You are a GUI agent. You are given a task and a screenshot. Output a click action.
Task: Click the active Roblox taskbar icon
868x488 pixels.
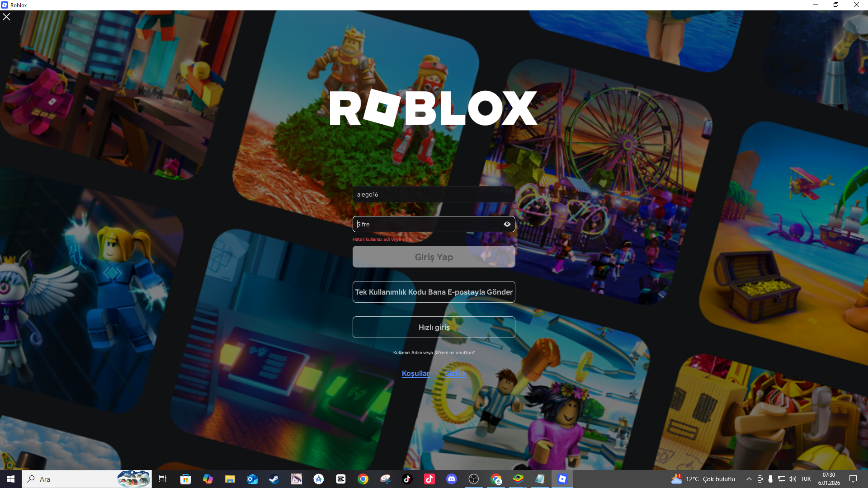pyautogui.click(x=562, y=479)
